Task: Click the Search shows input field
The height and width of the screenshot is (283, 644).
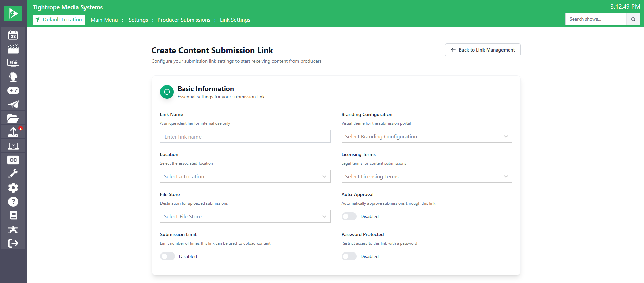Action: point(596,19)
